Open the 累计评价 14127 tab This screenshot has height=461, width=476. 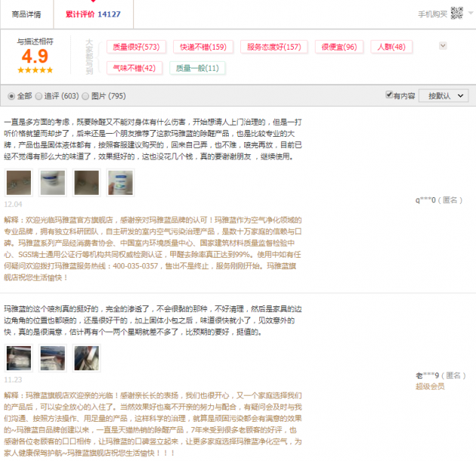(93, 14)
